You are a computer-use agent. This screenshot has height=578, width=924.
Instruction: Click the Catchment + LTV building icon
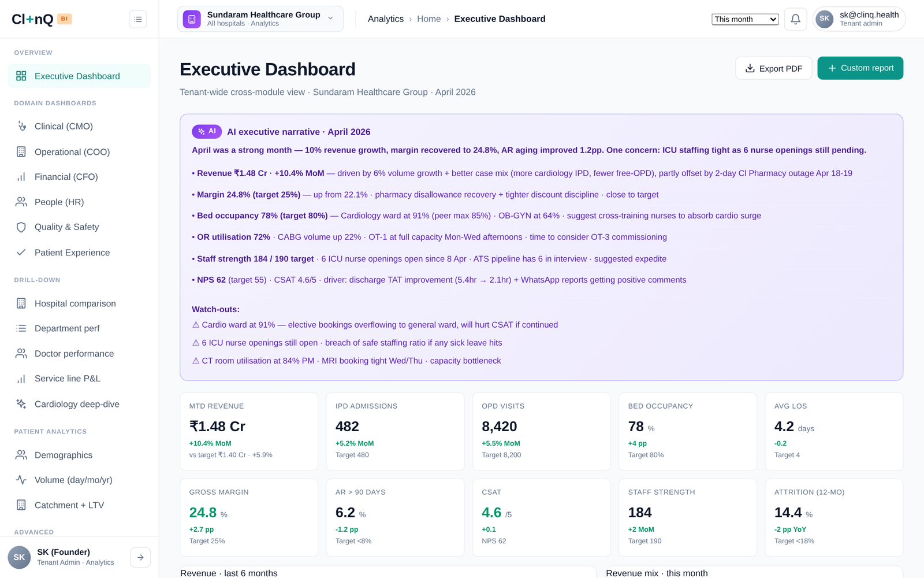tap(21, 505)
